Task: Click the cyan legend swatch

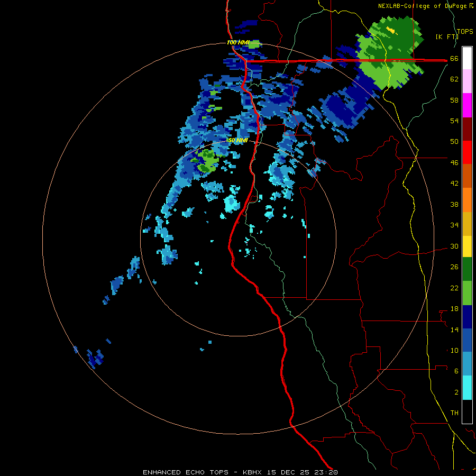Action: (467, 388)
